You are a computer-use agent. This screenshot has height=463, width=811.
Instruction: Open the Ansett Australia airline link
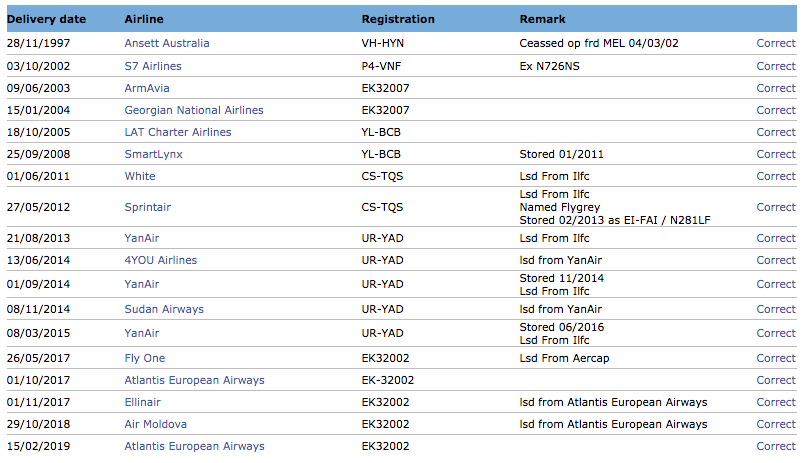click(x=167, y=43)
